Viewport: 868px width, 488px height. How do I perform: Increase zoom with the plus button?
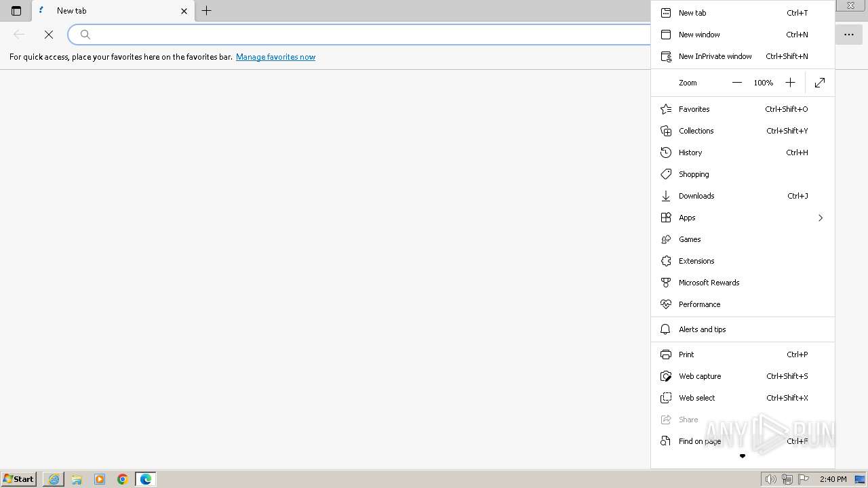point(790,83)
